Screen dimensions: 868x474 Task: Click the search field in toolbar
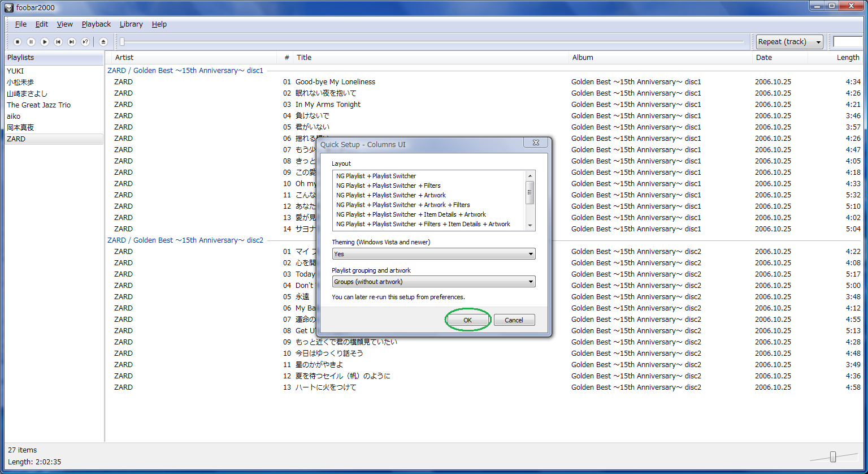[848, 42]
